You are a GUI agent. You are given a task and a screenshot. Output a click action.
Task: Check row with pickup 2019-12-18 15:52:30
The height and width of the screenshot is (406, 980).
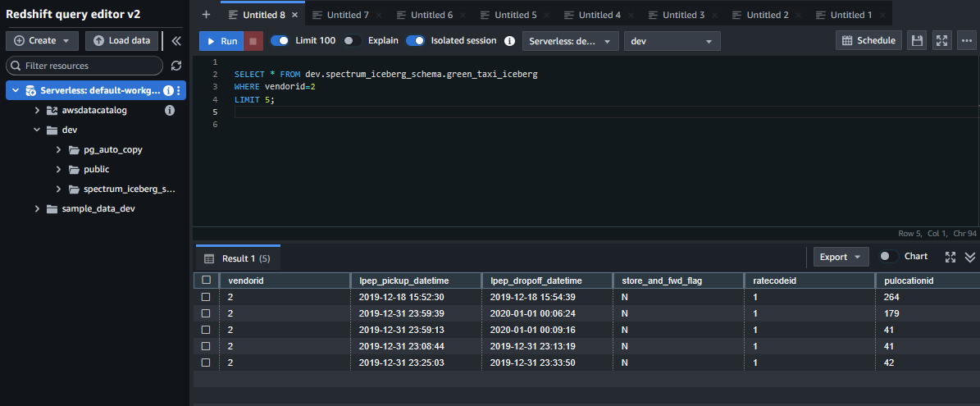click(x=206, y=297)
